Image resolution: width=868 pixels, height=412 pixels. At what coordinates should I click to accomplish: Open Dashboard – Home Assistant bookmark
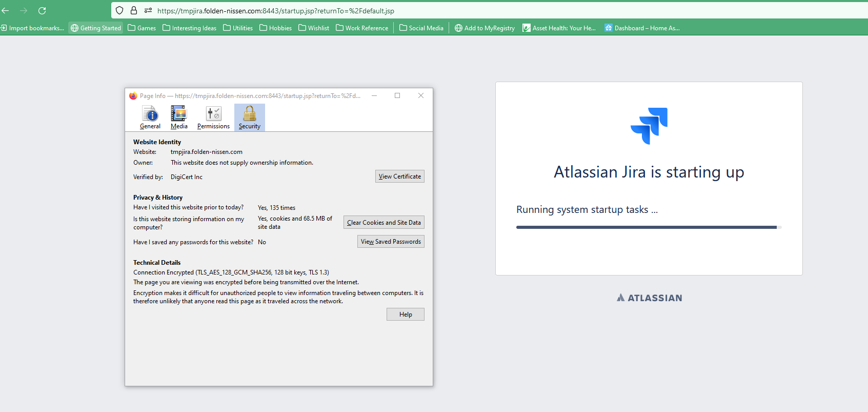click(642, 28)
